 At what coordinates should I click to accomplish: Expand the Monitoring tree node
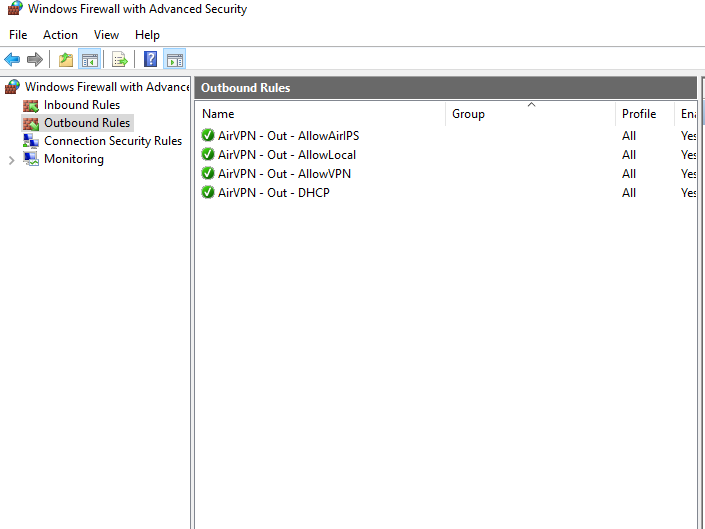point(12,160)
